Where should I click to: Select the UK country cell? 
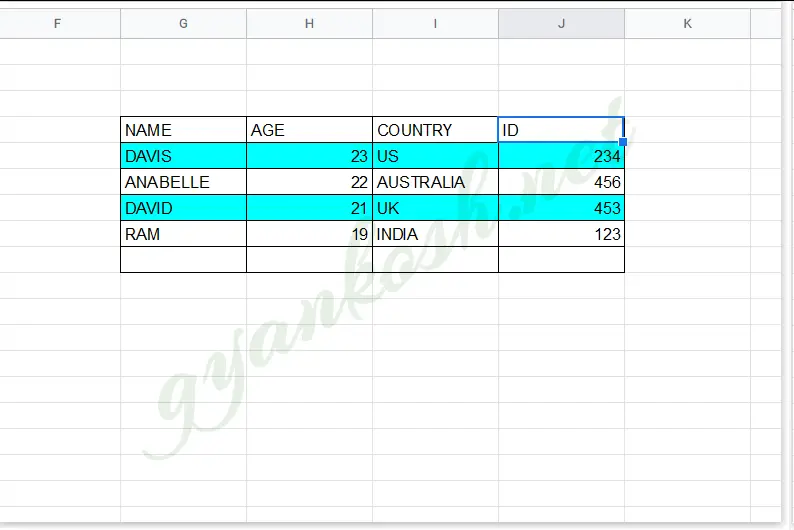(x=435, y=208)
